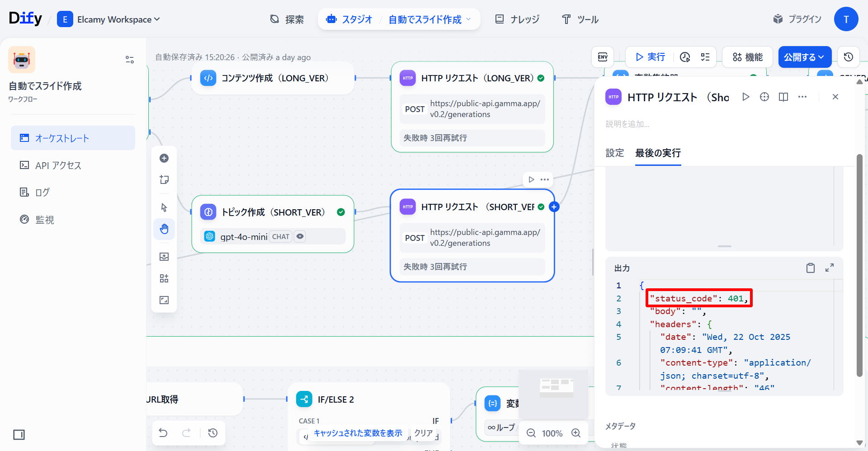Toggle the left sidebar collapse icon
The image size is (868, 451).
(19, 435)
